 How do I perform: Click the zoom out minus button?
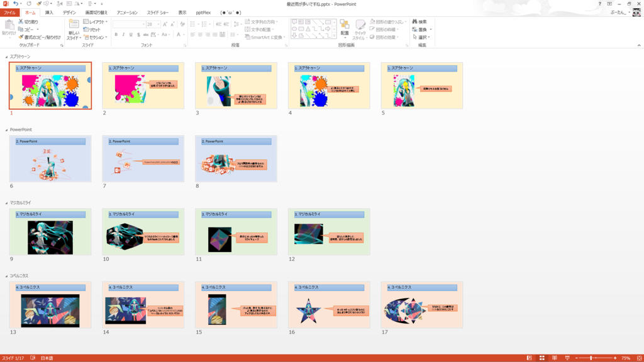577,358
